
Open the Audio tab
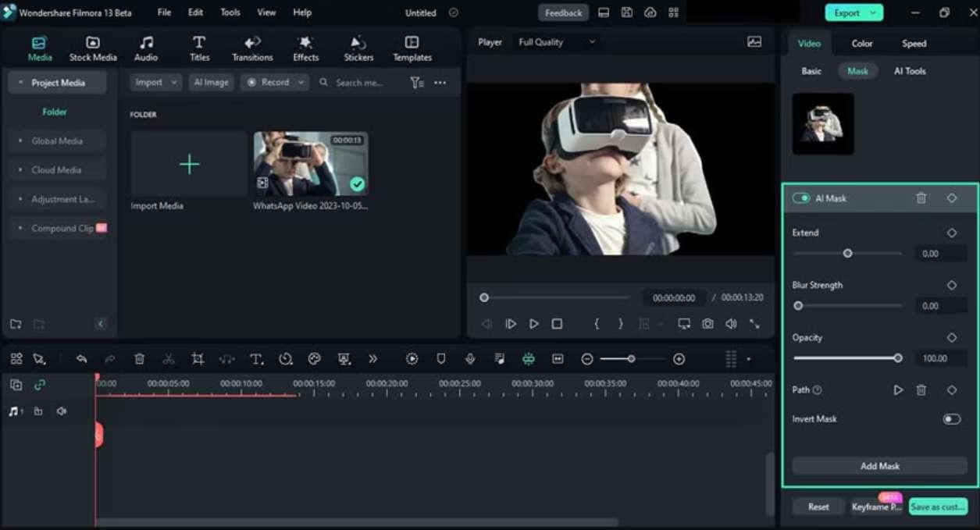pos(146,48)
